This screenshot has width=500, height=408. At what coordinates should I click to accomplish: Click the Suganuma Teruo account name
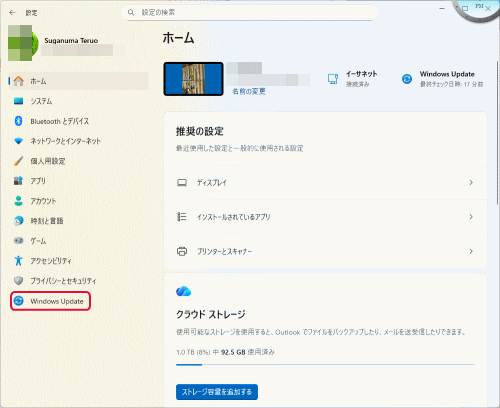pos(71,41)
